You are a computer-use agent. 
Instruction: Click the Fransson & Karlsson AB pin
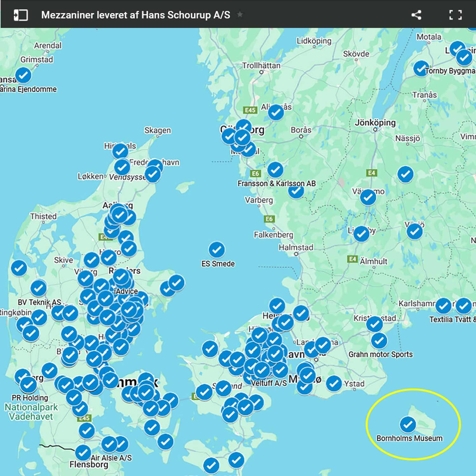[x=275, y=170]
